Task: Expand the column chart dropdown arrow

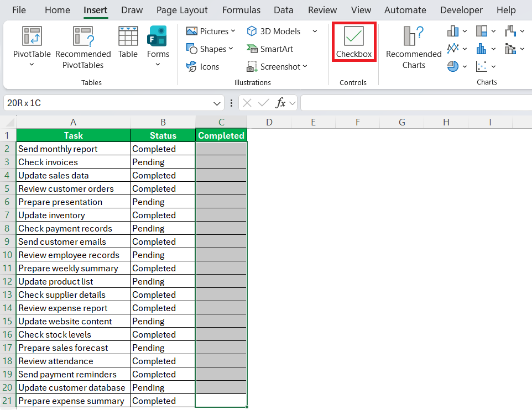Action: point(465,31)
